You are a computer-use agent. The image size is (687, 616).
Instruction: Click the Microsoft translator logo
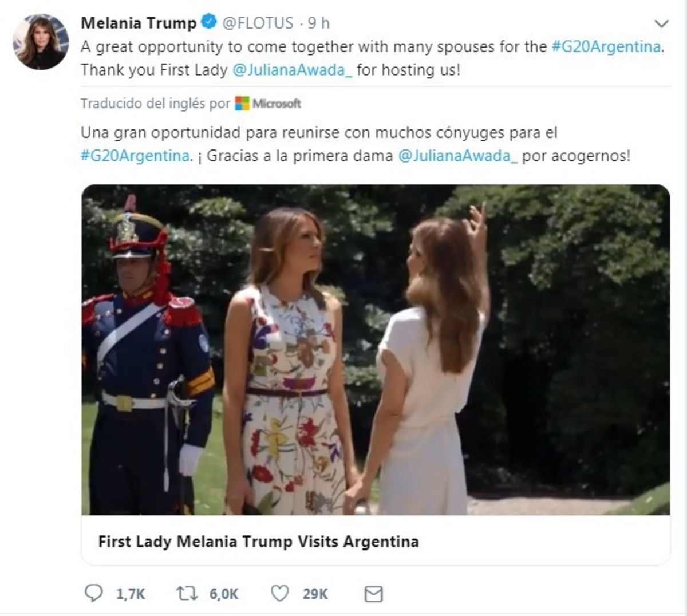pyautogui.click(x=269, y=104)
